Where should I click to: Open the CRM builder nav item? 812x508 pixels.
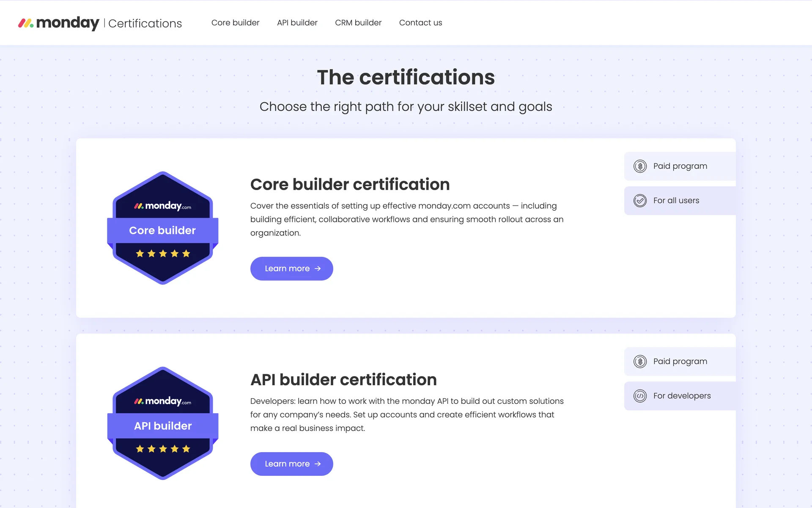point(358,23)
